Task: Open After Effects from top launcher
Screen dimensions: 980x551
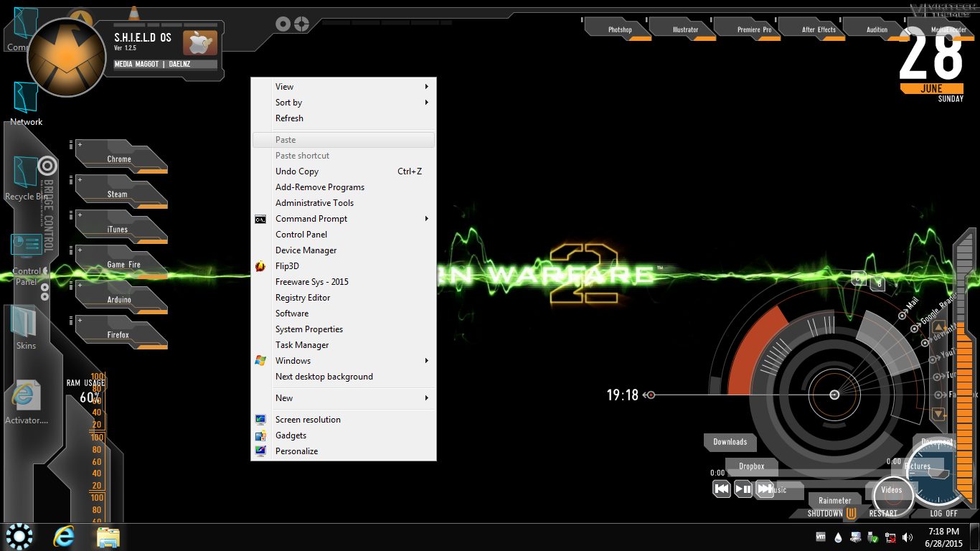Action: coord(812,29)
